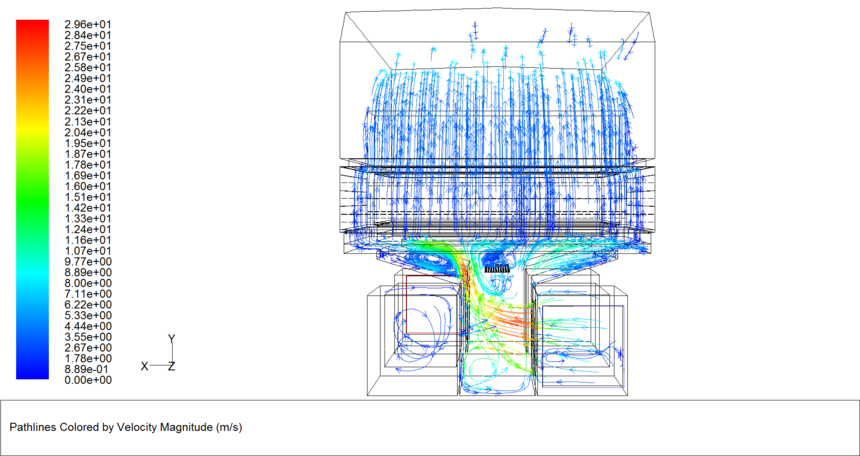Select the 2.58e+01 legend entry
The width and height of the screenshot is (860, 456).
pyautogui.click(x=88, y=67)
